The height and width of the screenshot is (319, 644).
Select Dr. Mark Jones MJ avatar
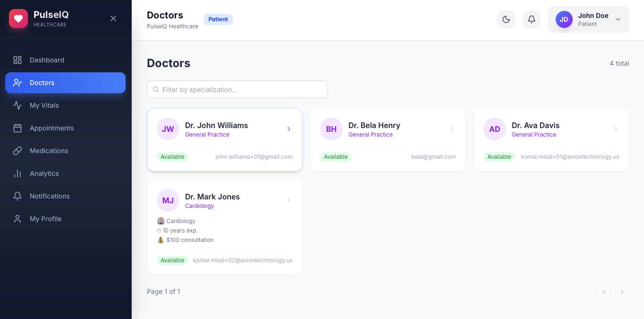168,200
